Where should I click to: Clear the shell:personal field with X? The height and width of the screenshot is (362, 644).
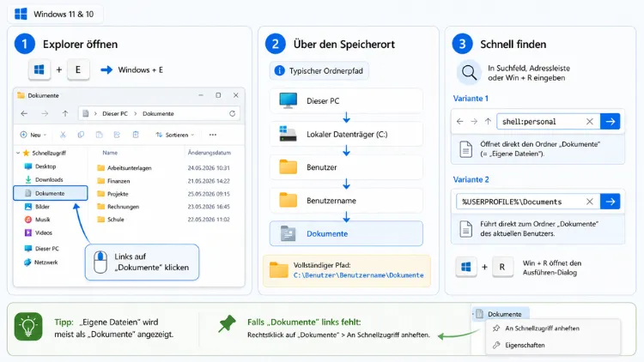click(589, 122)
